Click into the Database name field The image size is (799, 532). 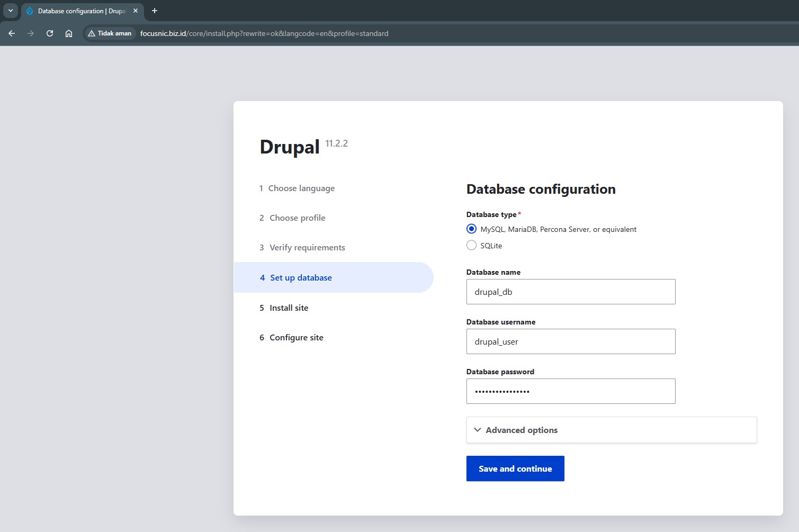(570, 292)
